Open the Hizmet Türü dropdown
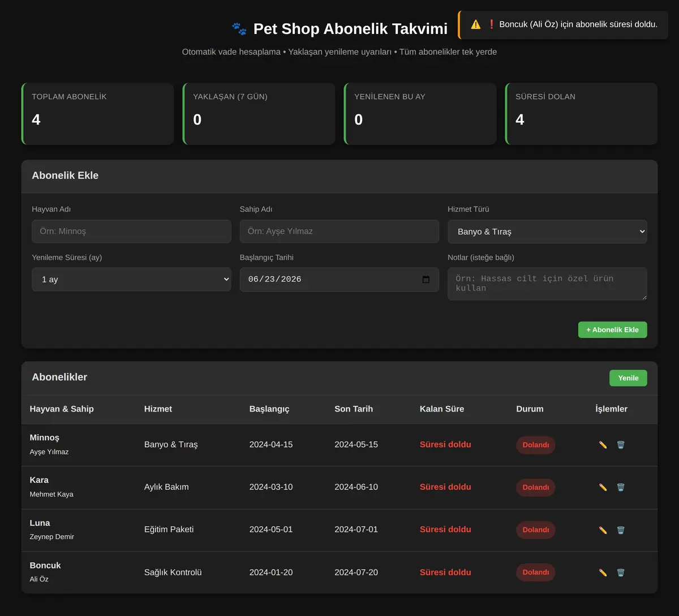 point(547,232)
